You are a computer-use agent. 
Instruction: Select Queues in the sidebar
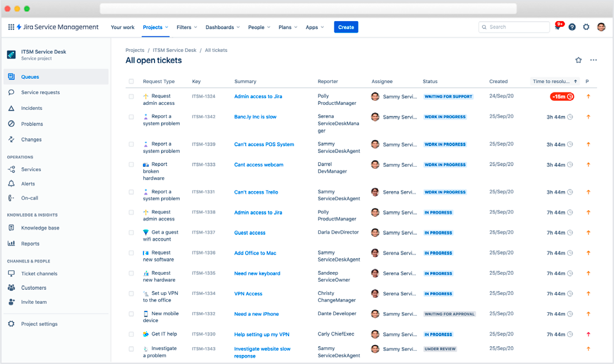pyautogui.click(x=56, y=76)
